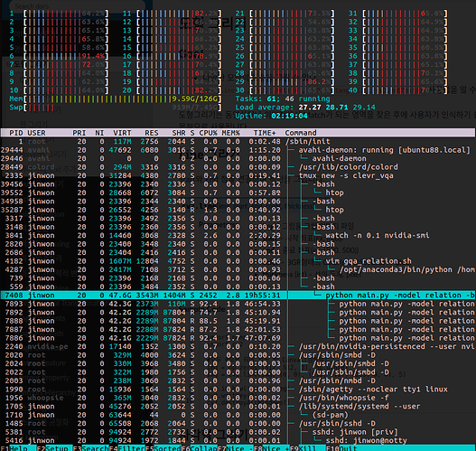This screenshot has width=476, height=451.
Task: Click F8 Nice + to raise niceness
Action: click(x=272, y=448)
